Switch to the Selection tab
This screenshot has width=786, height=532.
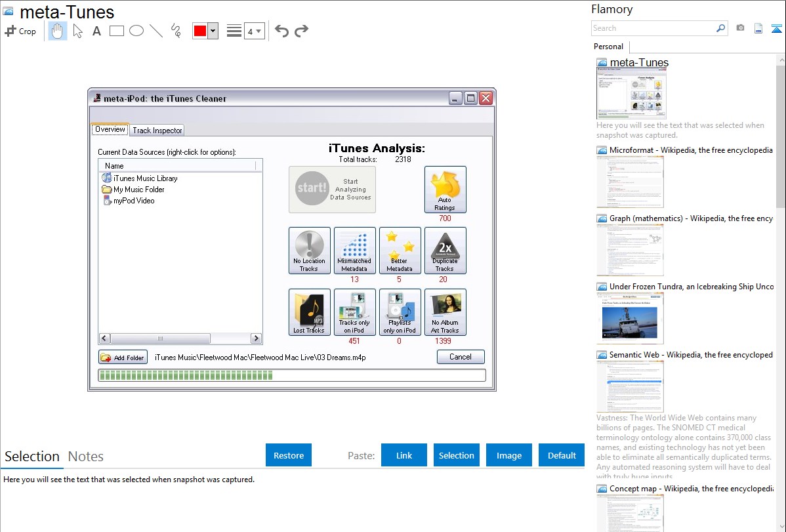coord(32,457)
